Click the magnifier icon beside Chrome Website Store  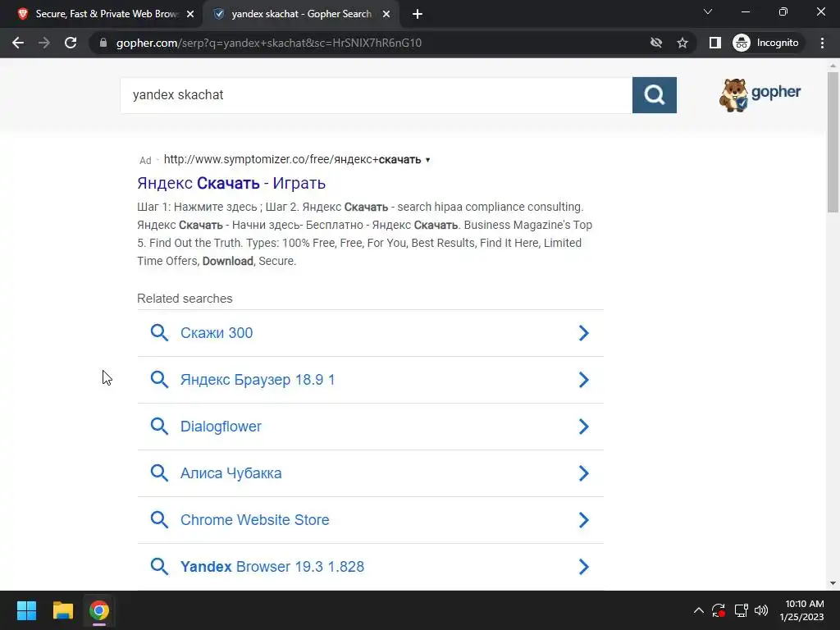[x=159, y=519]
